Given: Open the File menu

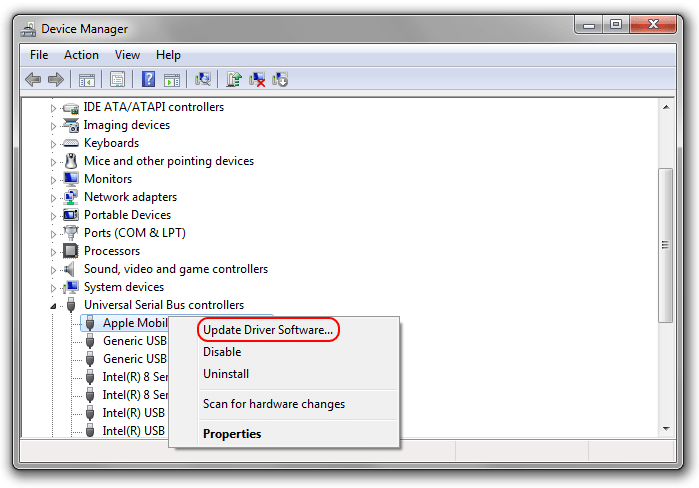Looking at the screenshot, I should (x=39, y=55).
